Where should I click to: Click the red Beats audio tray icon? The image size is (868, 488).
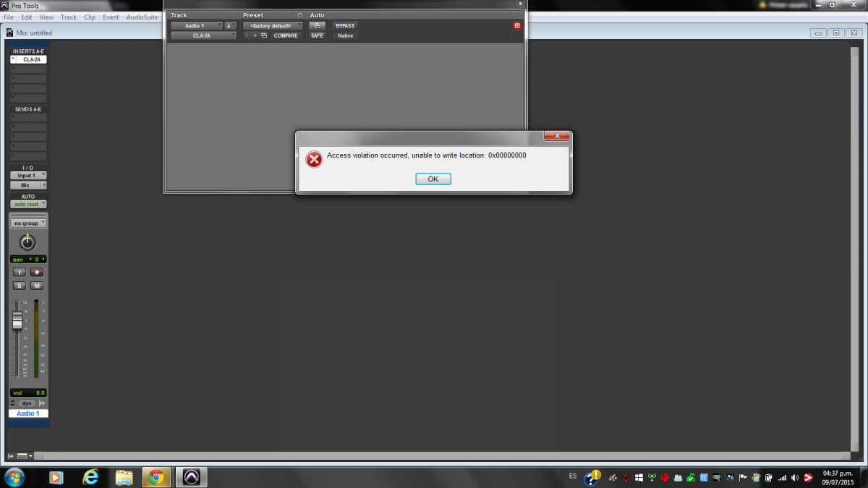click(x=665, y=478)
